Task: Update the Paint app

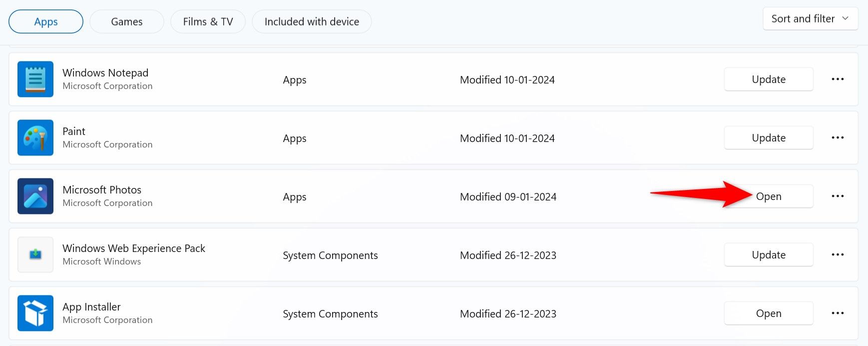Action: [x=768, y=138]
